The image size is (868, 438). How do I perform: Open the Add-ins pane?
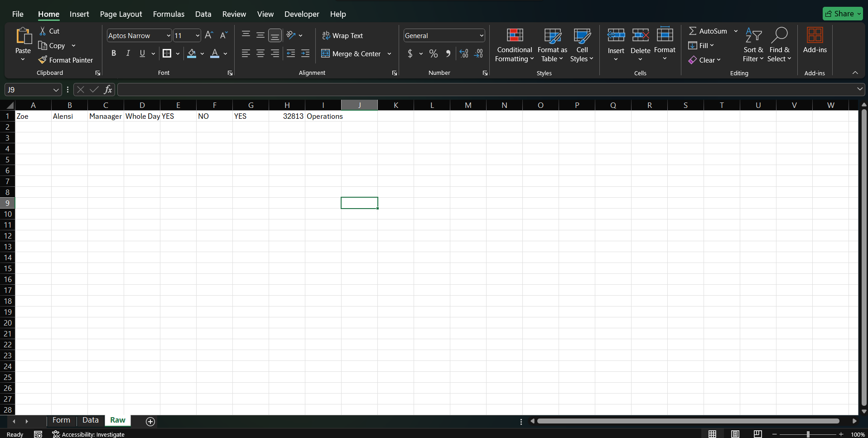tap(815, 40)
